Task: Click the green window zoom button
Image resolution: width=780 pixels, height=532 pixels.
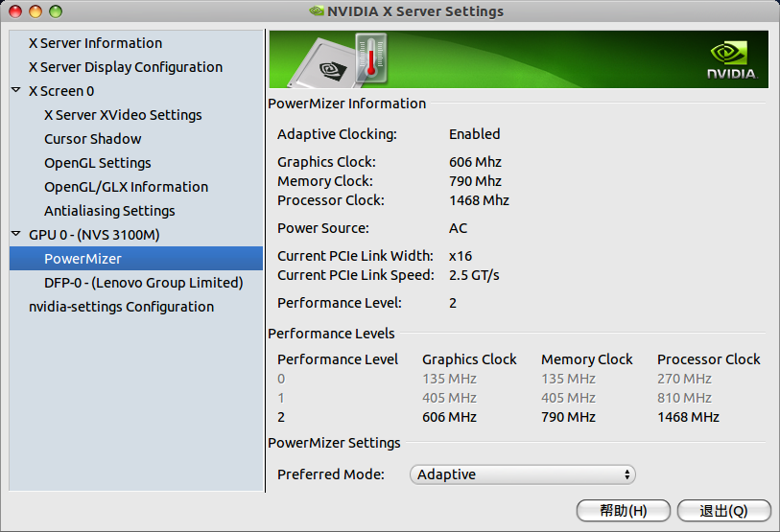Action: 56,11
